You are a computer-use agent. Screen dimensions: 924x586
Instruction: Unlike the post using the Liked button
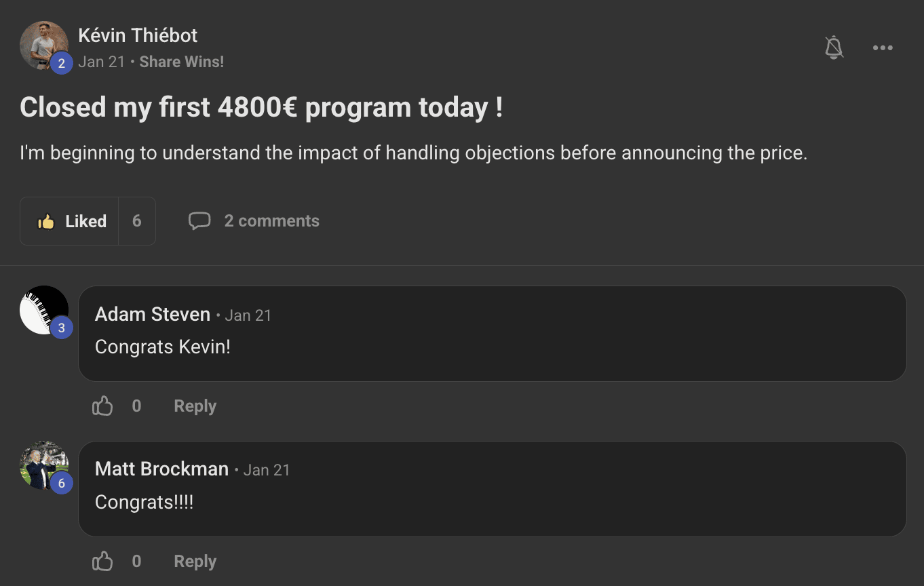(70, 221)
